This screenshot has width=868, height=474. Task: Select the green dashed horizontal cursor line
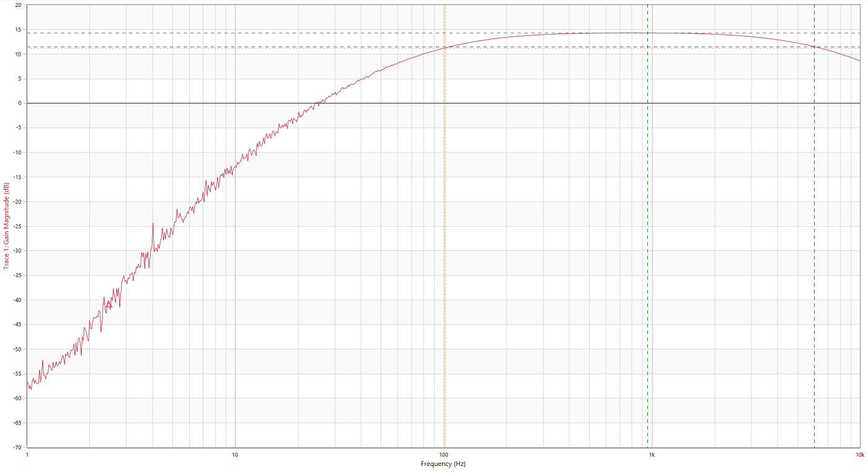click(x=443, y=33)
